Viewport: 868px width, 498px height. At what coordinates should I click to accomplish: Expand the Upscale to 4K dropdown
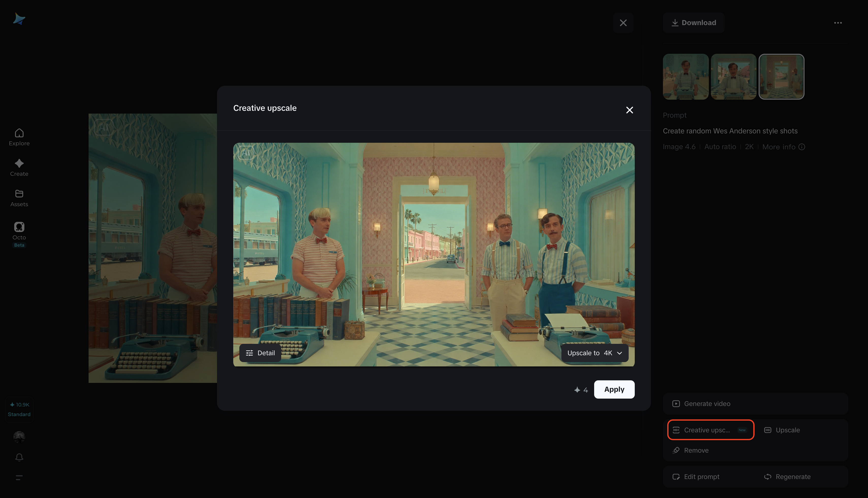coord(594,353)
